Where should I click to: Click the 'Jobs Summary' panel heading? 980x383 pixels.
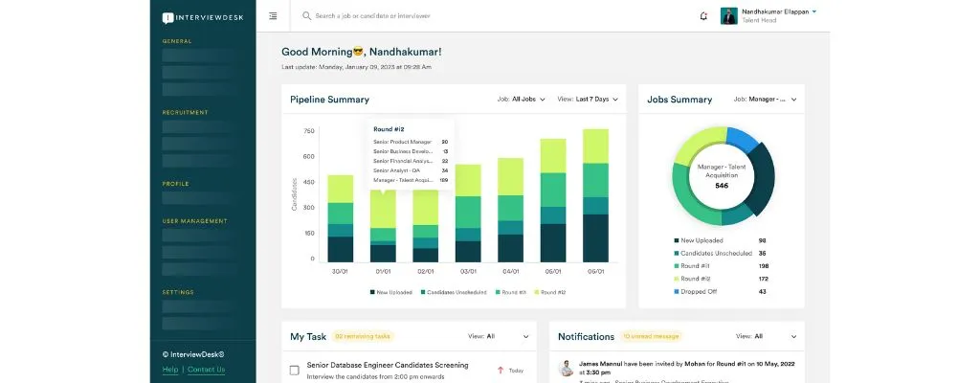pyautogui.click(x=679, y=100)
